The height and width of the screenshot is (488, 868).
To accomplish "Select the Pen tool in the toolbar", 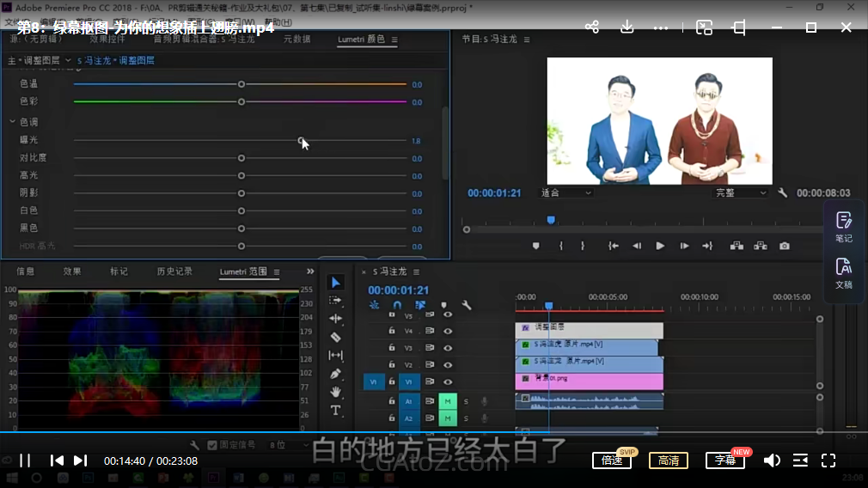I will pos(335,374).
